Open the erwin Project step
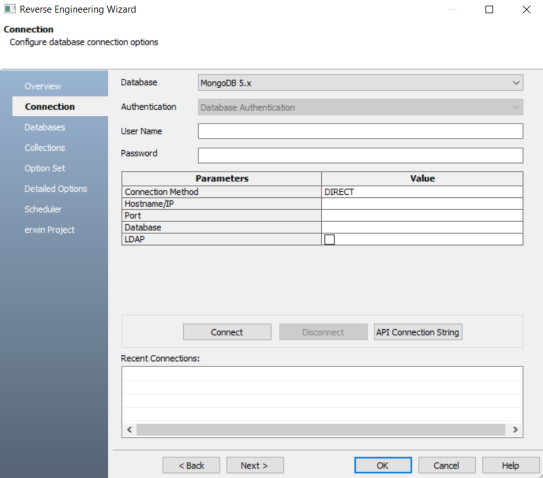The width and height of the screenshot is (543, 478). pos(50,230)
